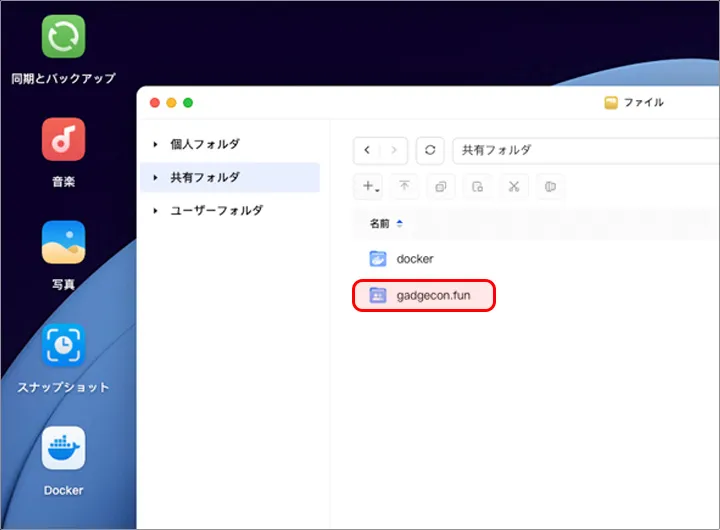This screenshot has width=720, height=530.
Task: Open the Sync and Backup (同期とバックアップ) app icon
Action: (63, 36)
